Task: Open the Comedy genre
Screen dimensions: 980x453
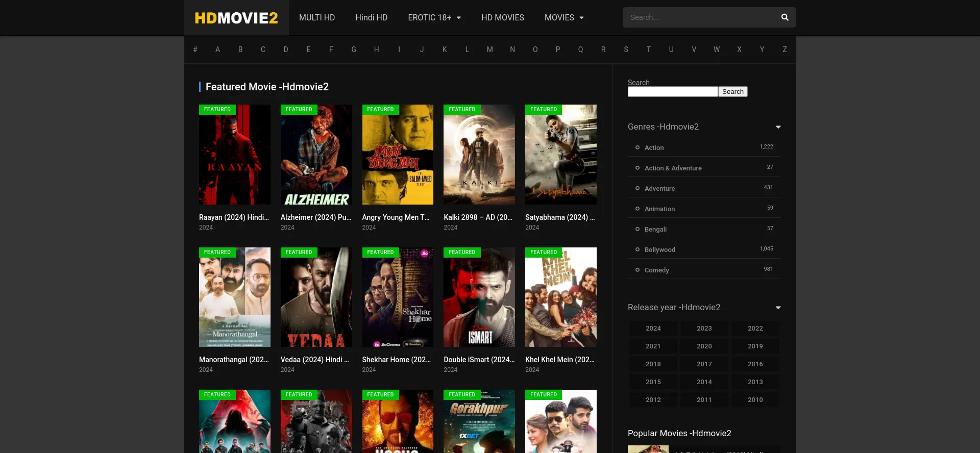Action: pos(656,270)
